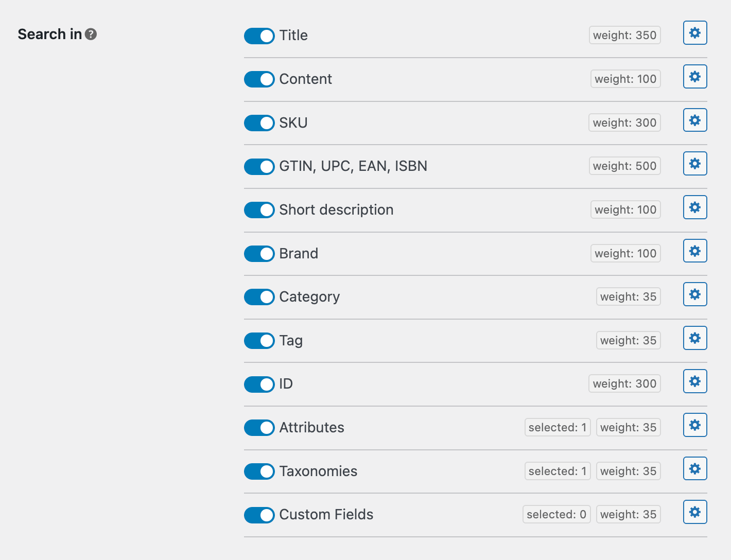Open the Title field settings gear
Screen dimensions: 731x560
click(x=694, y=33)
